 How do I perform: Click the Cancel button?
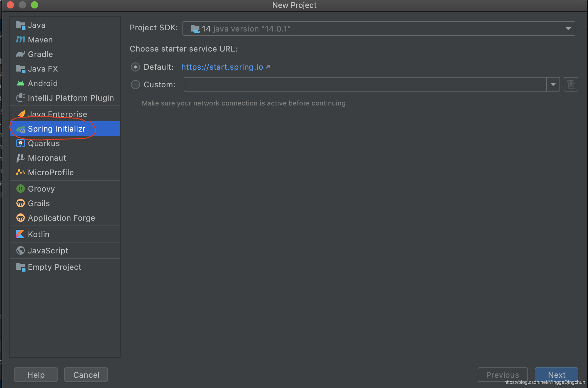(x=86, y=375)
